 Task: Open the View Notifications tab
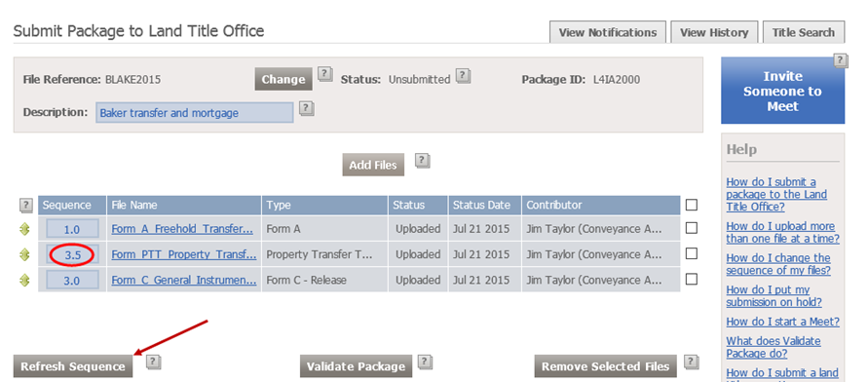tap(608, 33)
